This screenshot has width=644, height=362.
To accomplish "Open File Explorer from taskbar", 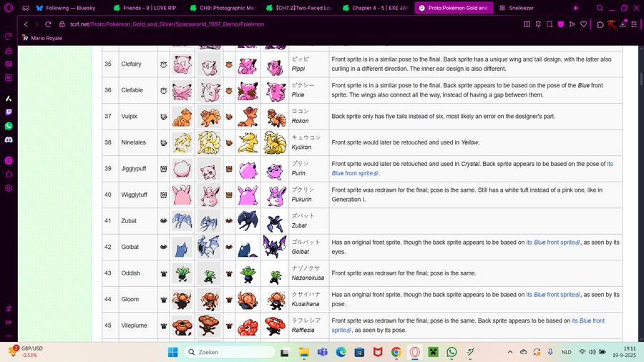I will pos(304,352).
